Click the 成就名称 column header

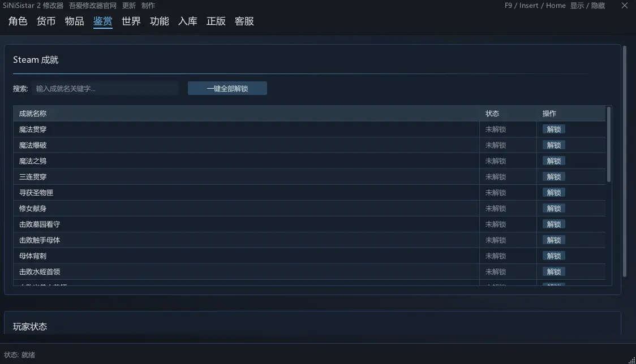(33, 114)
